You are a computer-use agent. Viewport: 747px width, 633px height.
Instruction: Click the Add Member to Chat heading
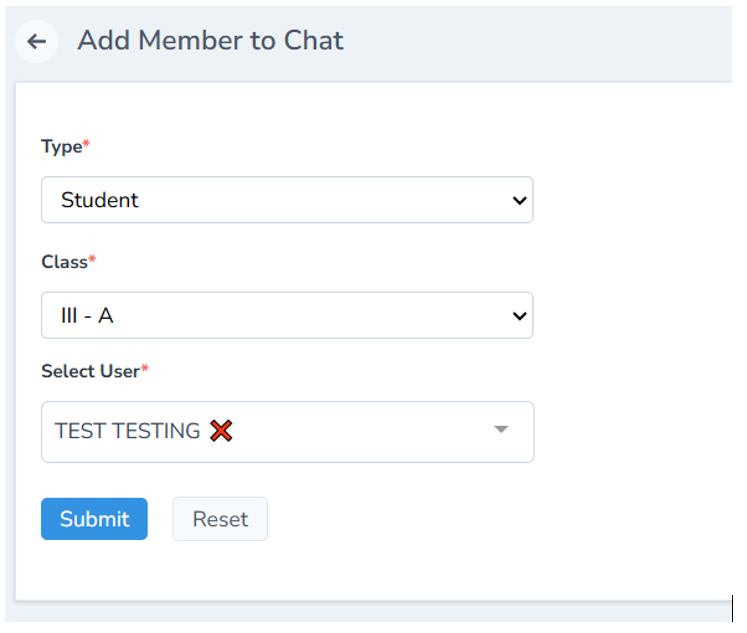[210, 41]
